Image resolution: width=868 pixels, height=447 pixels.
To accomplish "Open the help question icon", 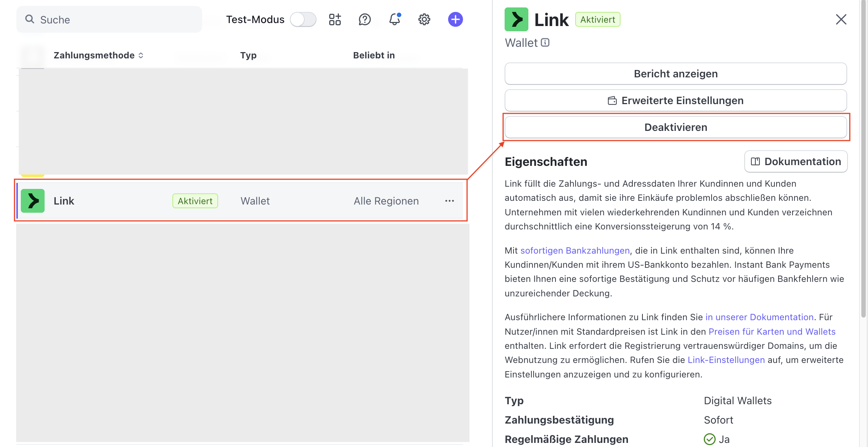I will point(365,19).
